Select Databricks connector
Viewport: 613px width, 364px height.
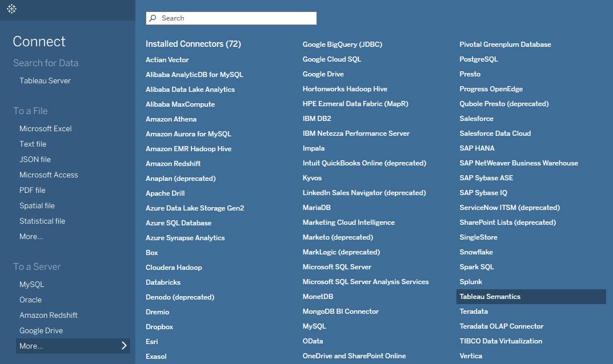[163, 282]
